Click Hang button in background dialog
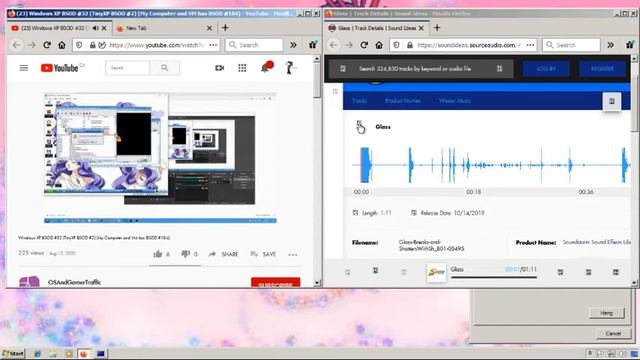Screen dimensions: 640x360 coord(607,313)
